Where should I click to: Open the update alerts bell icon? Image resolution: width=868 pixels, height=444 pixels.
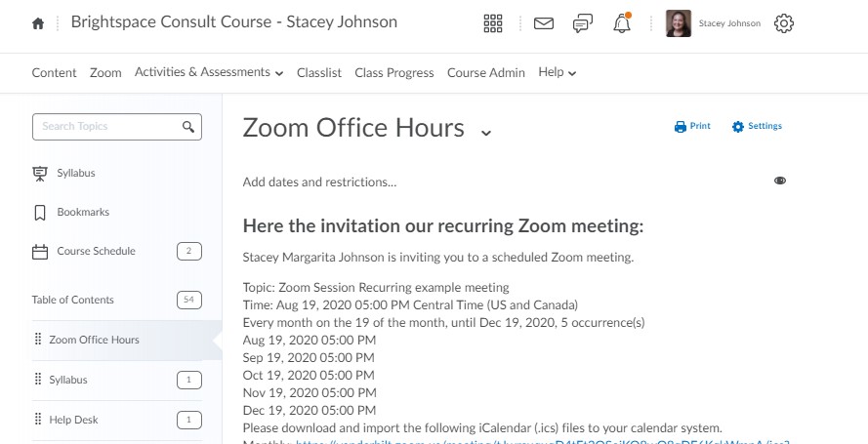tap(622, 23)
